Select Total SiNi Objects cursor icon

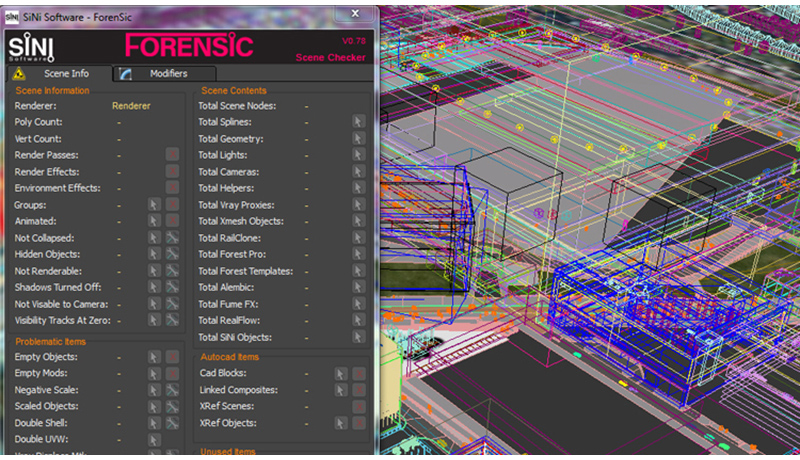tap(358, 337)
